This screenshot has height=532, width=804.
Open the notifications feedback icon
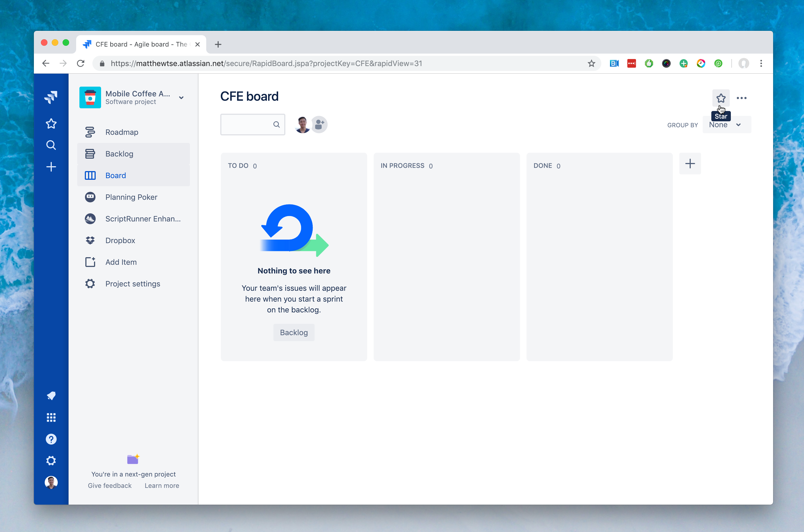(x=51, y=396)
